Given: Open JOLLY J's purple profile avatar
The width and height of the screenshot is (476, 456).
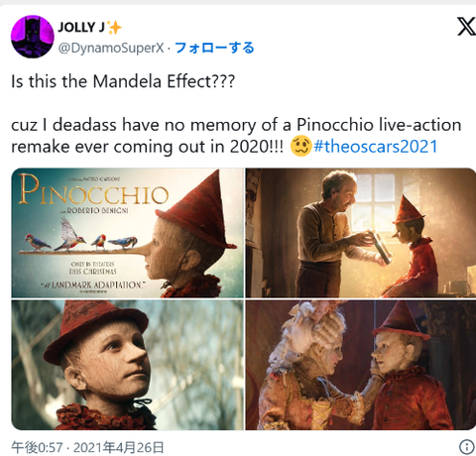Looking at the screenshot, I should tap(32, 37).
